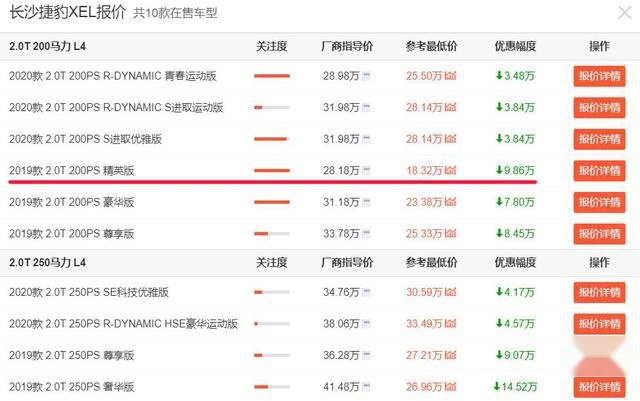Open 2020款 2.0T 200PS R-DYNAMIC 青春运动版 model

coord(113,76)
